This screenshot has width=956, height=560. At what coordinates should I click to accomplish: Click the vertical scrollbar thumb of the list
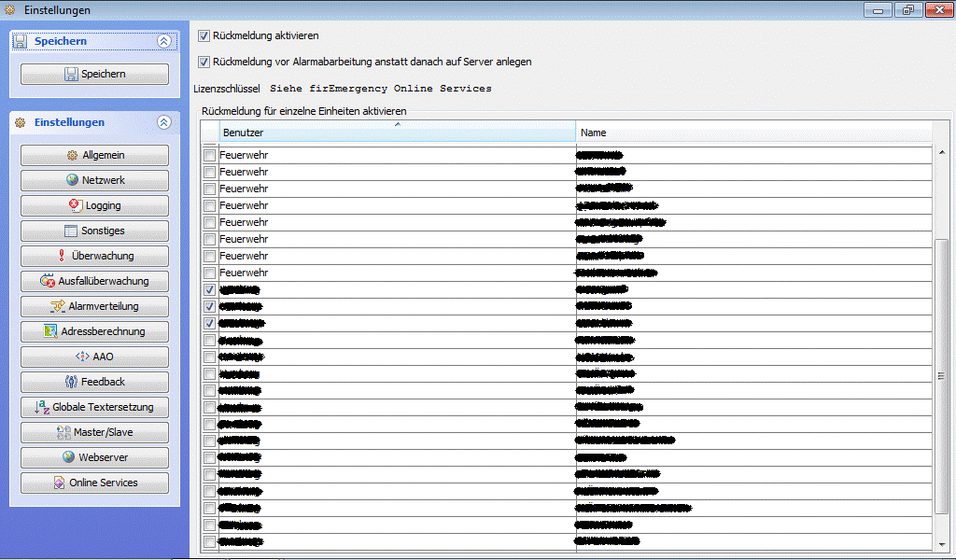click(x=940, y=373)
